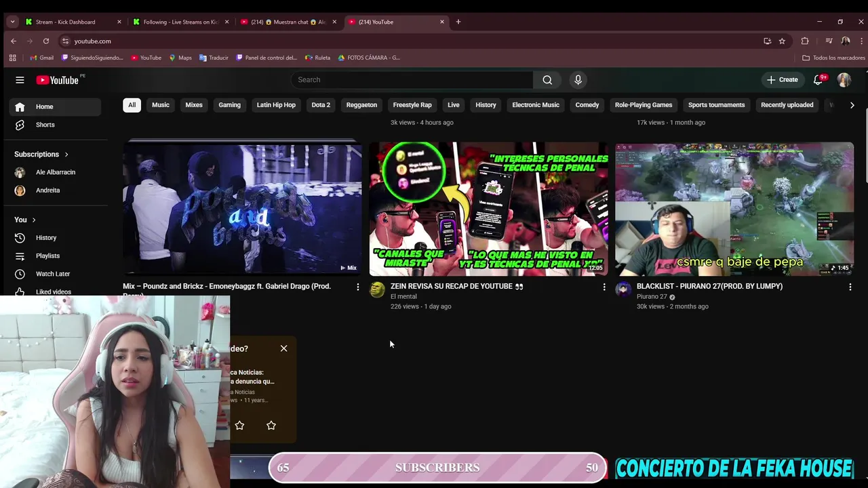
Task: Open BLACKLIST - PIURANO 27 video title
Action: [709, 287]
